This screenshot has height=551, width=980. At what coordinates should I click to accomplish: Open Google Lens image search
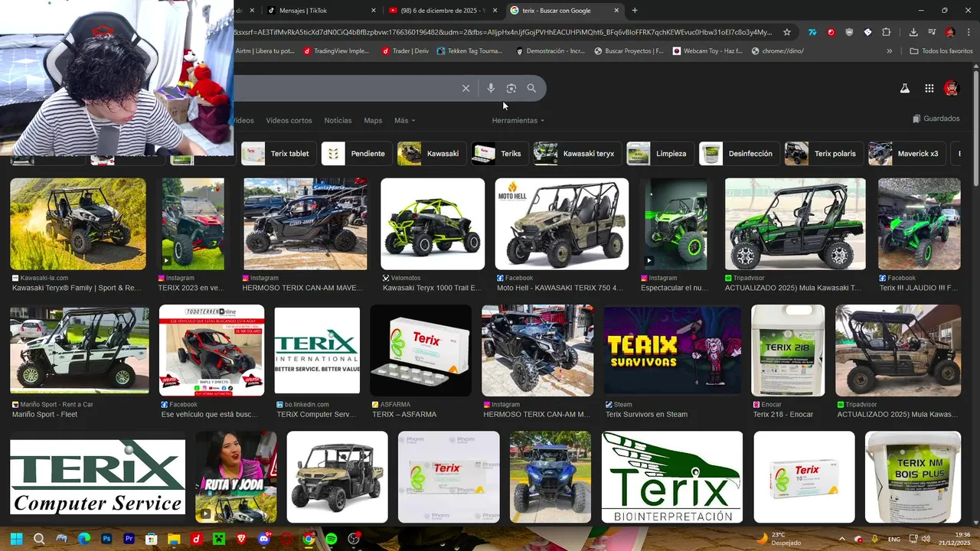click(511, 88)
